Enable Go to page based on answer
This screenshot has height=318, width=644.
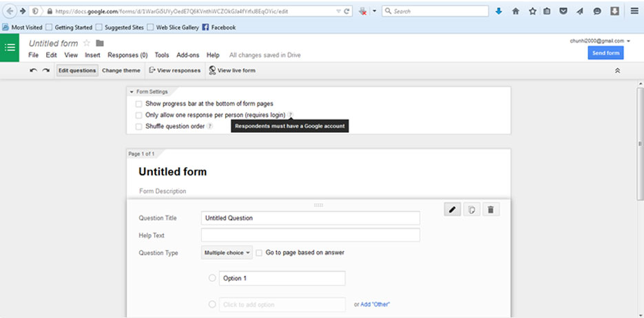point(259,253)
